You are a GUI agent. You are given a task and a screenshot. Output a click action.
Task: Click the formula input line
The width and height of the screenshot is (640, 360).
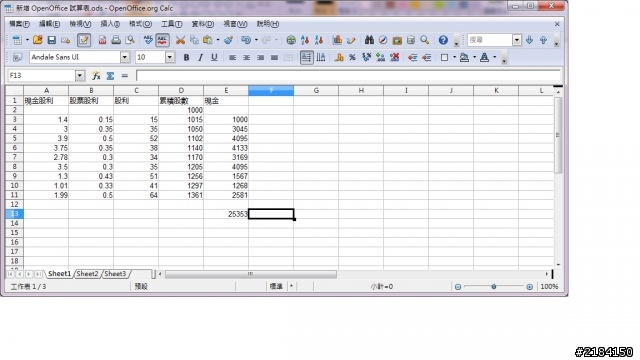(x=349, y=76)
